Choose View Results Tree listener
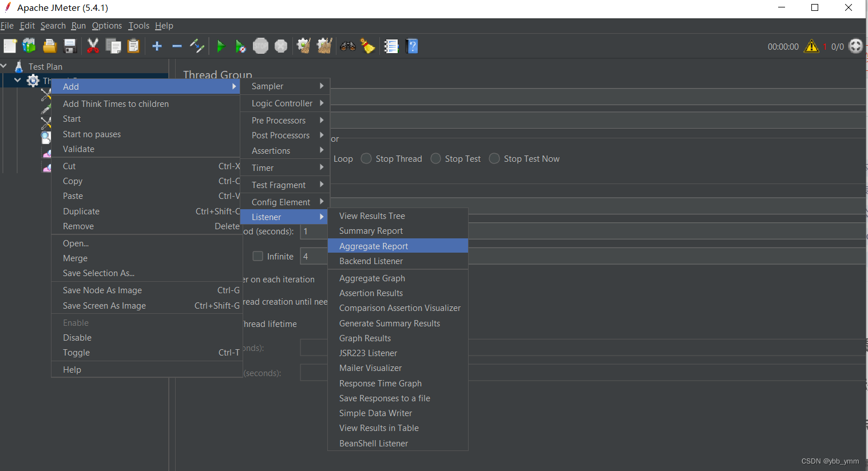The image size is (868, 471). pos(398,215)
